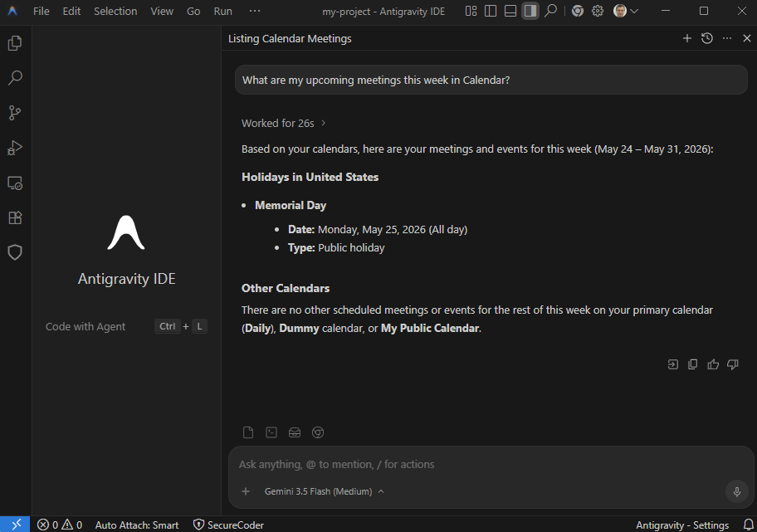The width and height of the screenshot is (757, 532).
Task: Open the Remote Explorer view
Action: 15,183
